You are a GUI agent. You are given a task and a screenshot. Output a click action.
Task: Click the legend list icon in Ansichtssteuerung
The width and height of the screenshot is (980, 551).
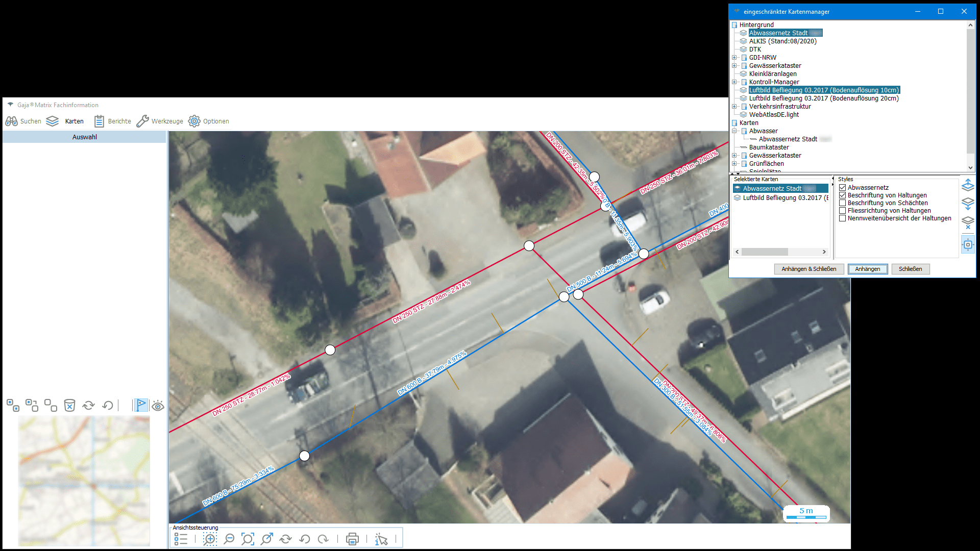click(181, 539)
